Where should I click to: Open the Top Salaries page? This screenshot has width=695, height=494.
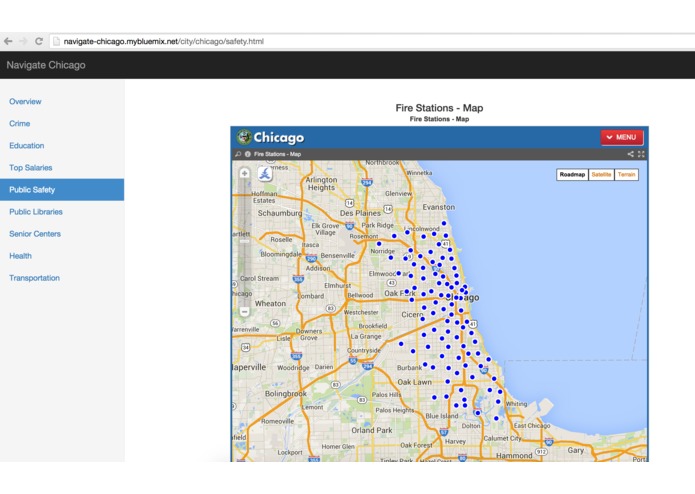pyautogui.click(x=31, y=168)
